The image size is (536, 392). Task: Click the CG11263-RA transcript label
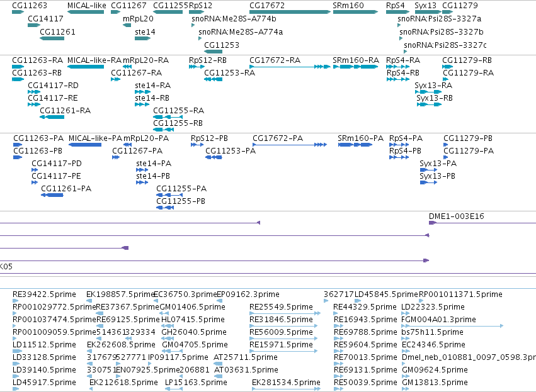click(38, 60)
